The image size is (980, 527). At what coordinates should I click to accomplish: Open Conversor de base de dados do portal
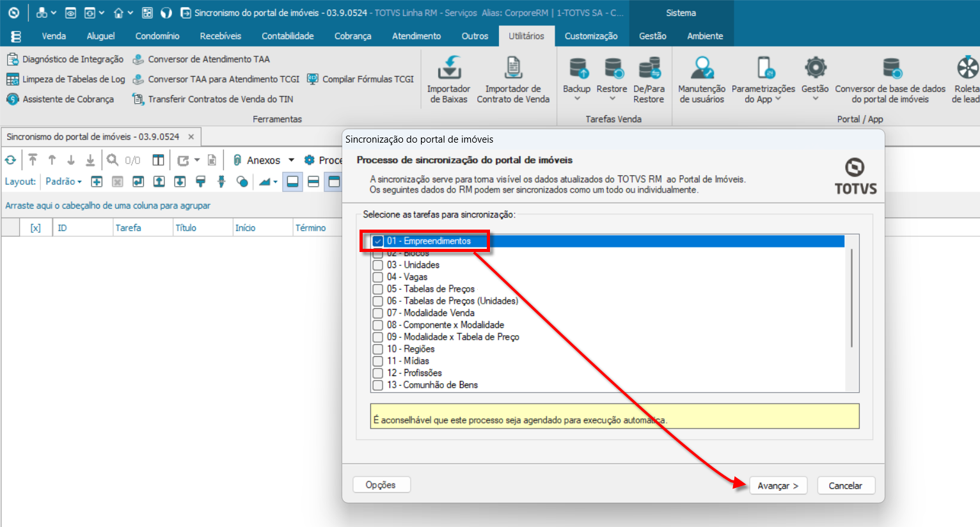(x=890, y=79)
